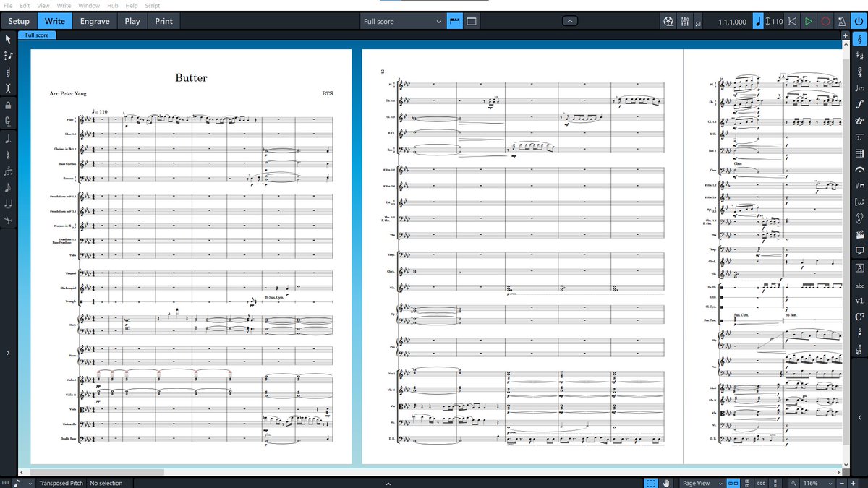Switch to Setup mode
Viewport: 868px width, 488px height.
19,21
